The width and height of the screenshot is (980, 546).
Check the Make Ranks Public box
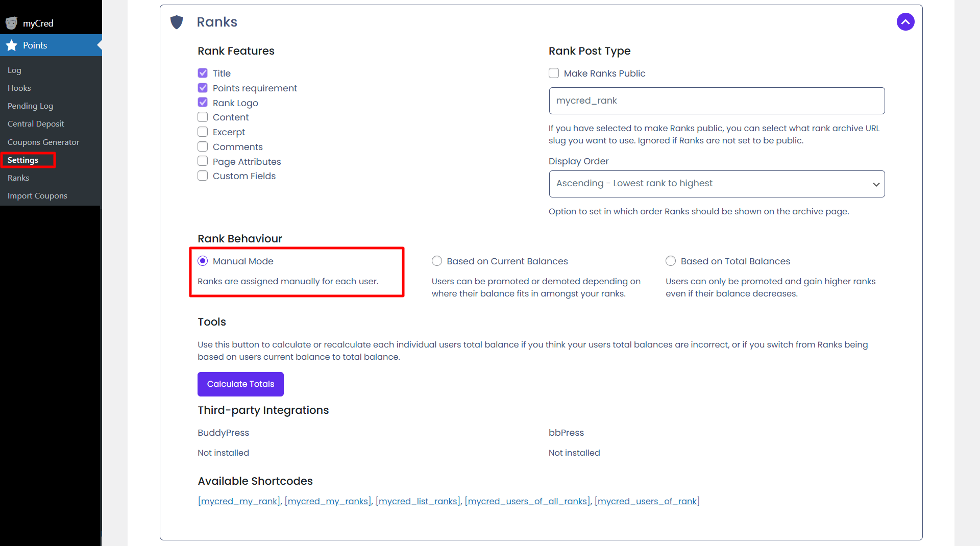[554, 73]
